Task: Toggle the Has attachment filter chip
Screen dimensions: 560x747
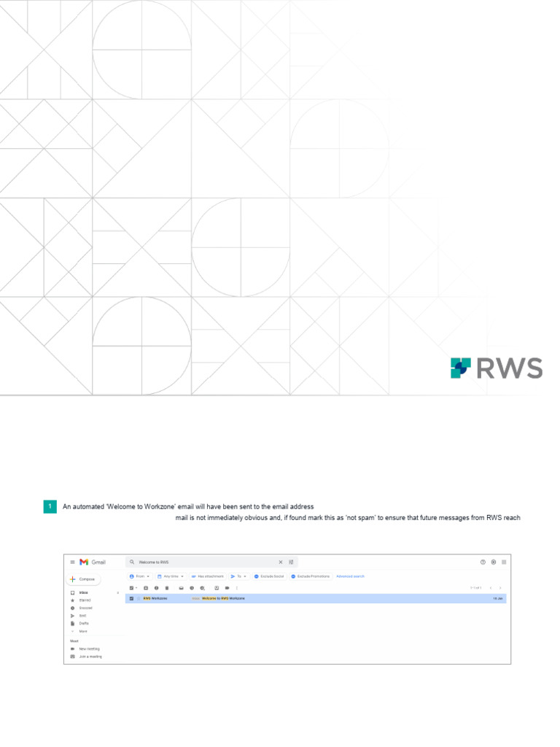Action: pos(207,576)
